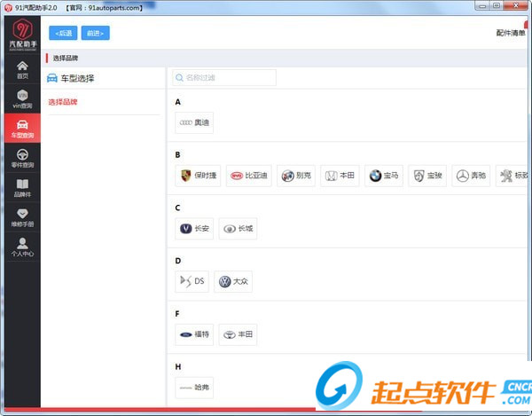Choose the 宝马 BMW brand
The height and width of the screenshot is (416, 532).
point(384,176)
